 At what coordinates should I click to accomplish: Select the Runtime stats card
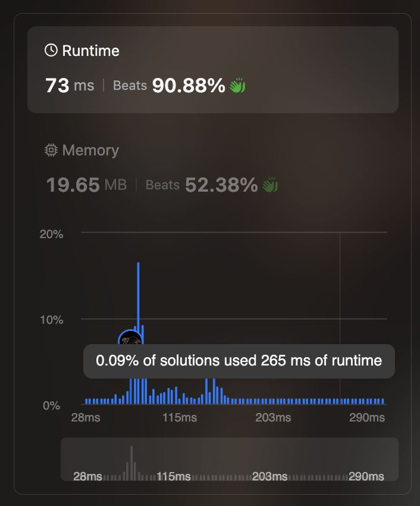pos(213,70)
